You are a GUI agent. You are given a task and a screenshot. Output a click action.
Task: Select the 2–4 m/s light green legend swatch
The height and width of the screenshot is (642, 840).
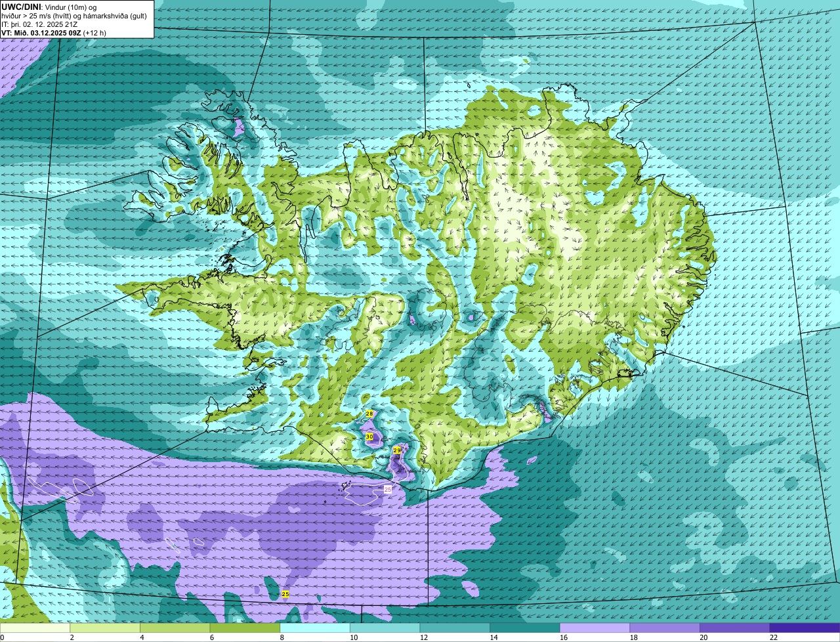(x=105, y=628)
